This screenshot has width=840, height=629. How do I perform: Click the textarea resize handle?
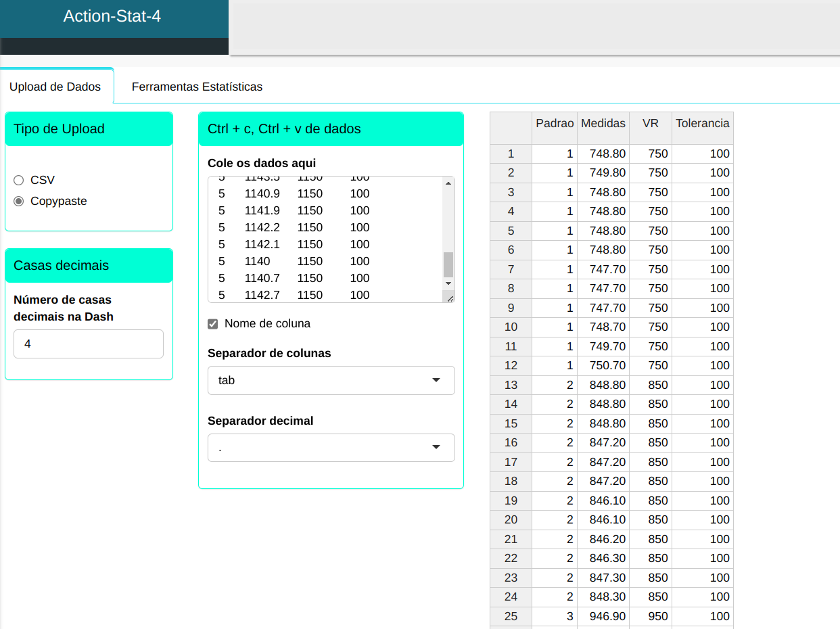[450, 298]
